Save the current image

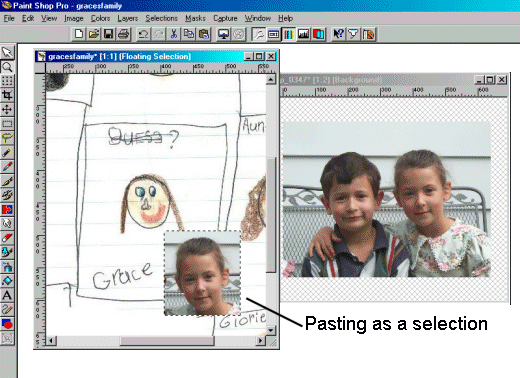[108, 34]
